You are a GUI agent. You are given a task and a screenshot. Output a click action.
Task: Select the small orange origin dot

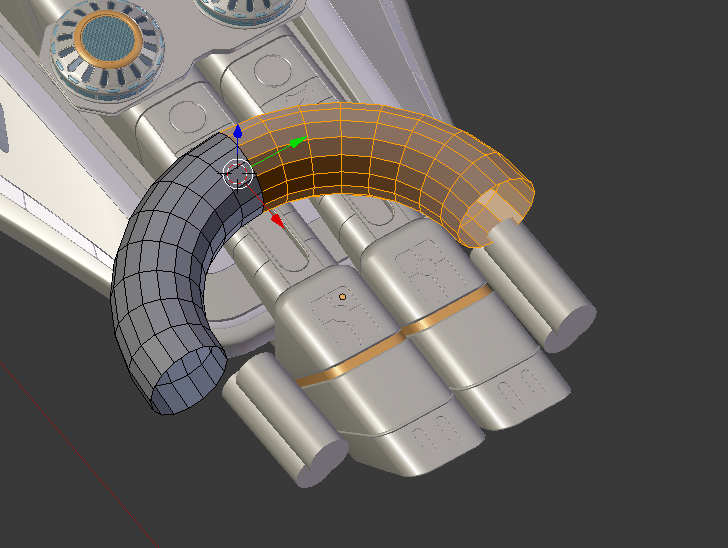click(x=343, y=297)
